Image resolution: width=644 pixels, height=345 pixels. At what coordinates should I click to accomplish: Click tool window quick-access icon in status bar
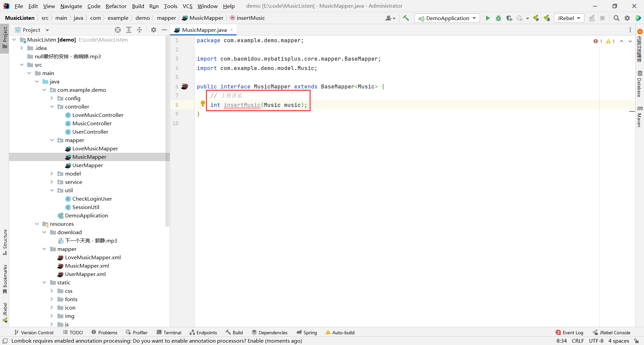point(5,341)
